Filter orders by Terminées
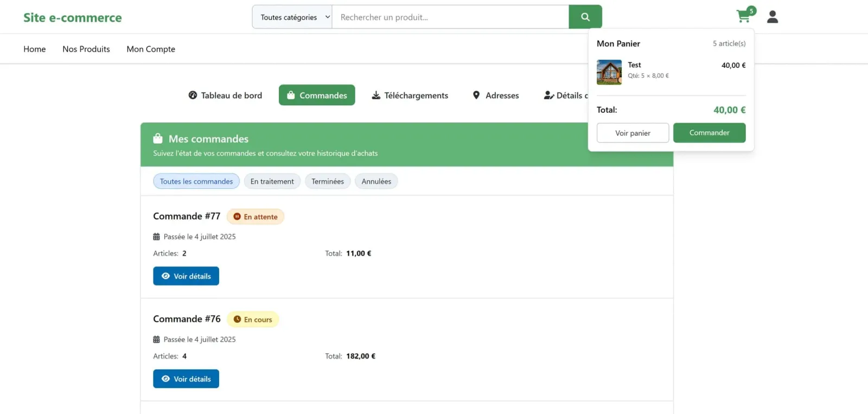Screen dimensions: 868x414 (x=328, y=181)
